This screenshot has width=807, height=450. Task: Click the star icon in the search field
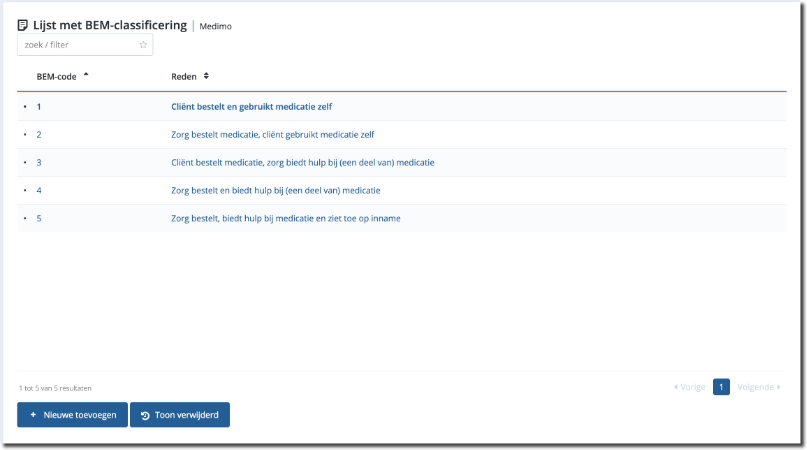click(143, 45)
